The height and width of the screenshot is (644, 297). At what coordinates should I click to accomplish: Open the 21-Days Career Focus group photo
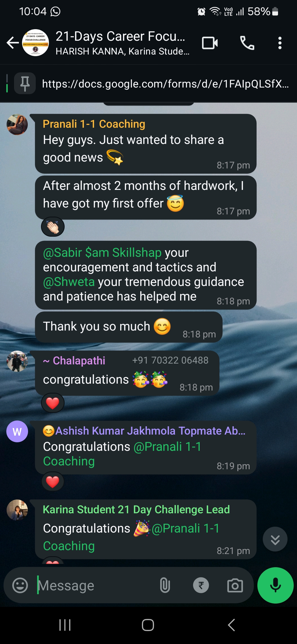pos(35,43)
